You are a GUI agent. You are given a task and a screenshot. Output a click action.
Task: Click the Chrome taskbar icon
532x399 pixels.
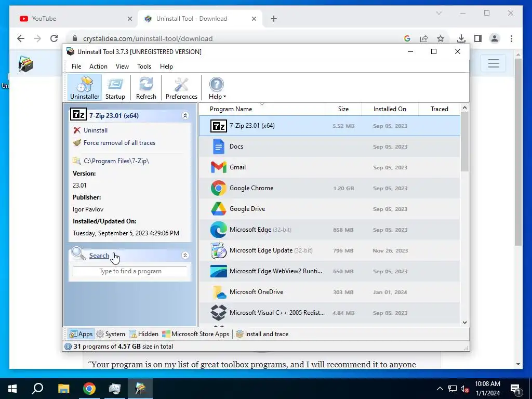point(89,389)
